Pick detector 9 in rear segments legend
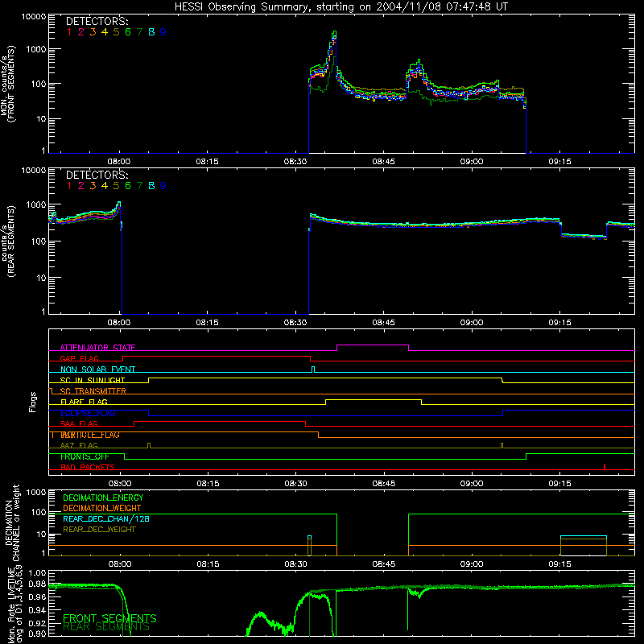The width and height of the screenshot is (644, 644). 163,186
